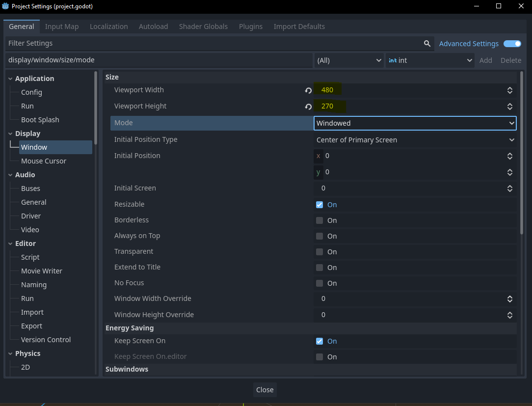532x406 pixels.
Task: Select Mouse Cursor in the Display tree
Action: point(43,161)
